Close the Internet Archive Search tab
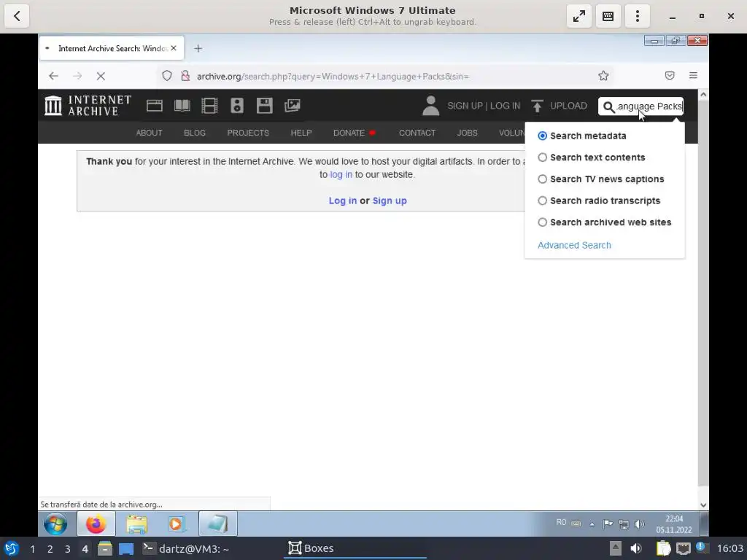The height and width of the screenshot is (560, 747). [x=174, y=48]
